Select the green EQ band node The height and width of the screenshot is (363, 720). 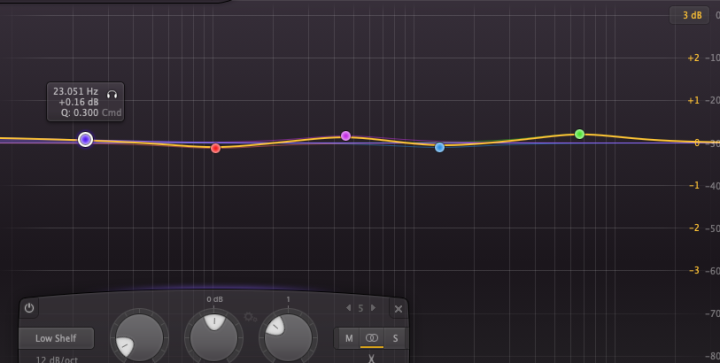(579, 134)
